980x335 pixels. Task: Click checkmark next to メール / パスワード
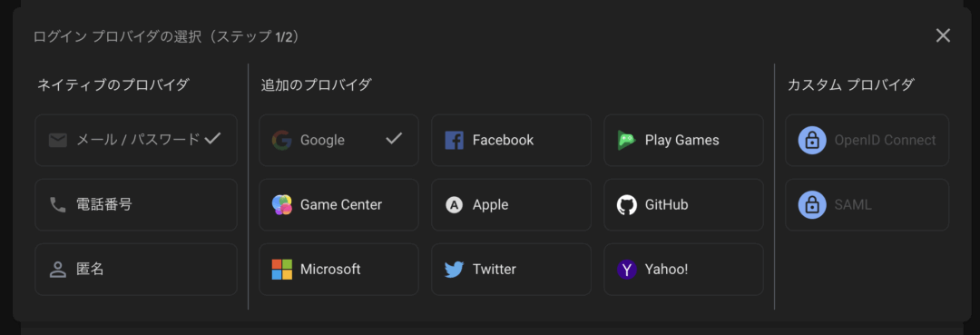(x=212, y=139)
